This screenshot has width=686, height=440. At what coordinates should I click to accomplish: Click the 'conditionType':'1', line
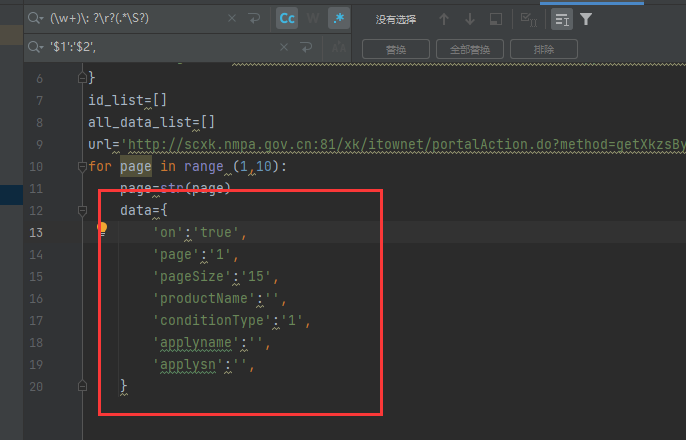point(231,321)
